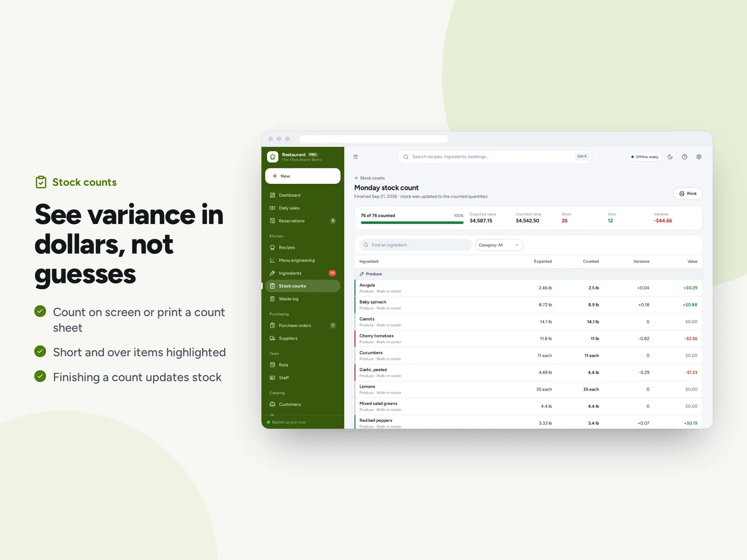The image size is (747, 560).
Task: Click the Variance -$44.66 summary value
Action: click(x=662, y=221)
